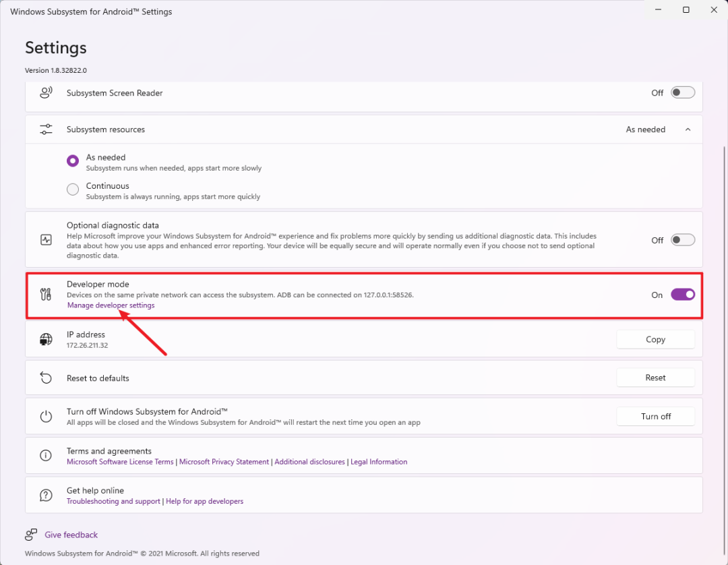Click the Get help online question icon
Image resolution: width=728 pixels, height=565 pixels.
46,496
